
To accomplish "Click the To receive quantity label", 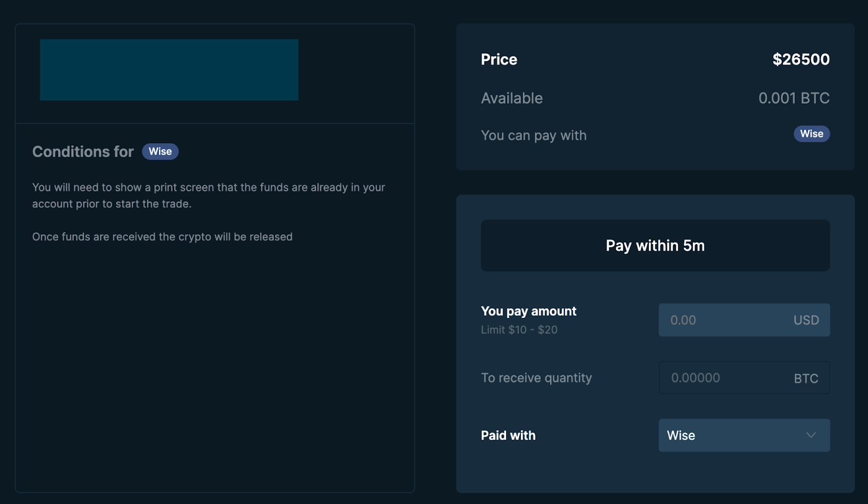I will click(x=536, y=378).
